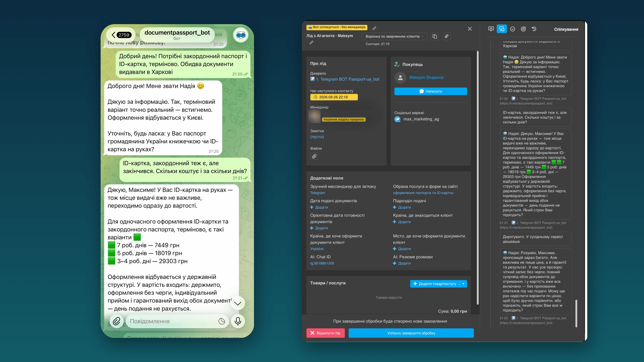
Task: Click the Сьогодні, 21:19 timestamp
Action: click(x=377, y=44)
